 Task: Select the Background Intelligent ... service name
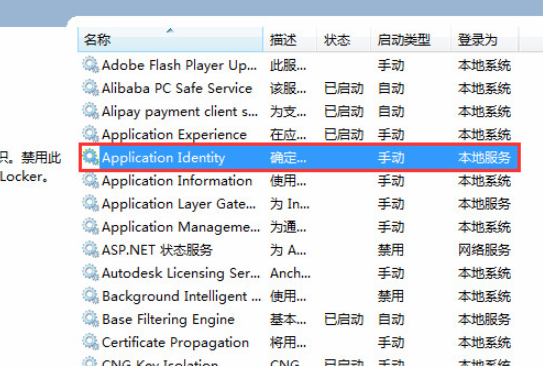coord(181,297)
